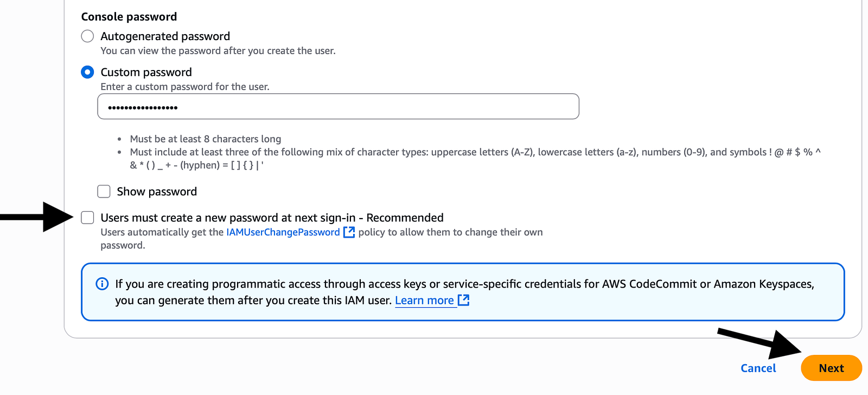
Task: Click the "Users must create a new password" label
Action: 272,218
